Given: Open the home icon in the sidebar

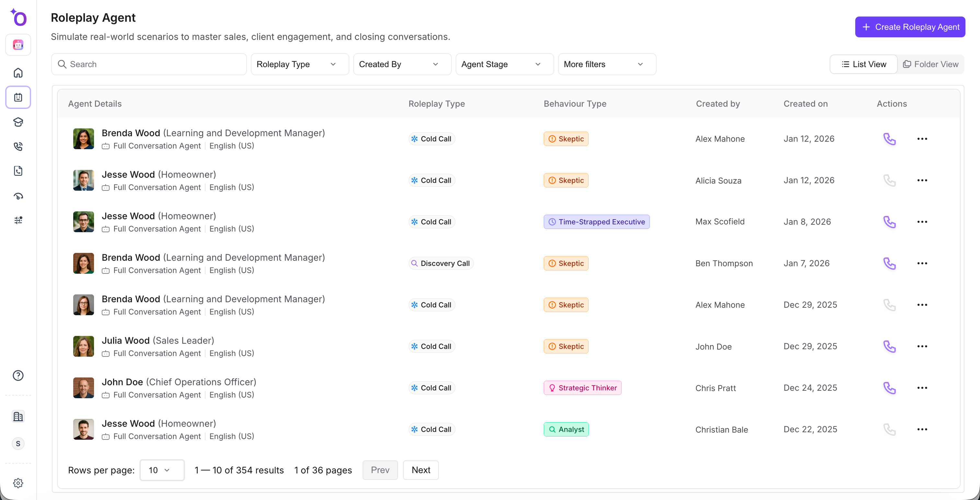Looking at the screenshot, I should [x=18, y=73].
